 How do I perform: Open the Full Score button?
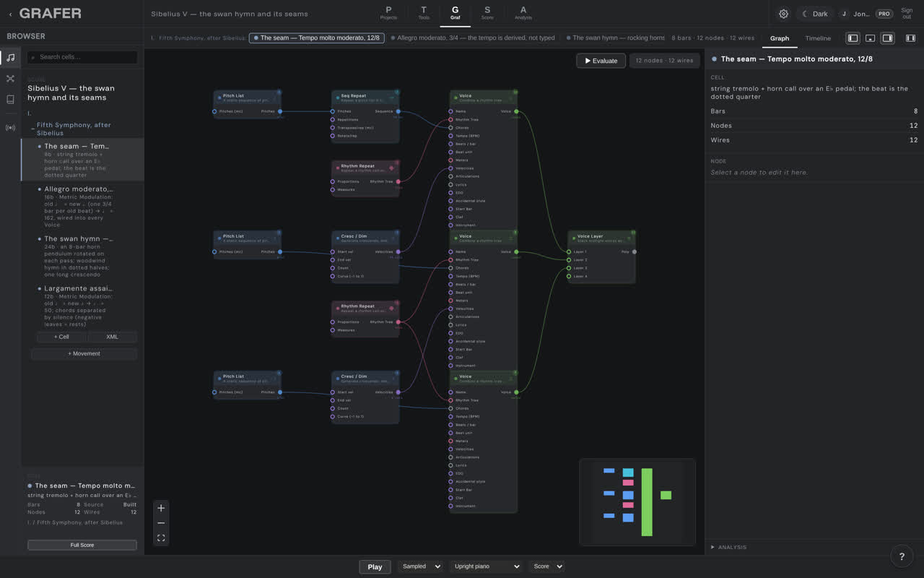82,545
